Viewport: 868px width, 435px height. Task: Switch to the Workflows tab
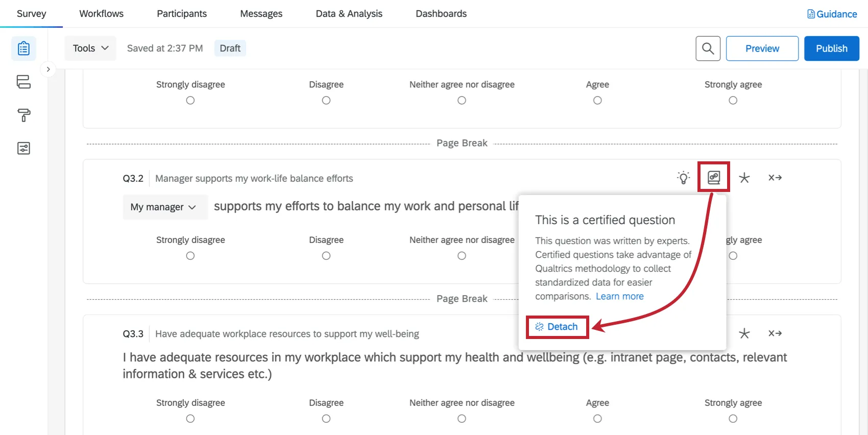click(101, 14)
